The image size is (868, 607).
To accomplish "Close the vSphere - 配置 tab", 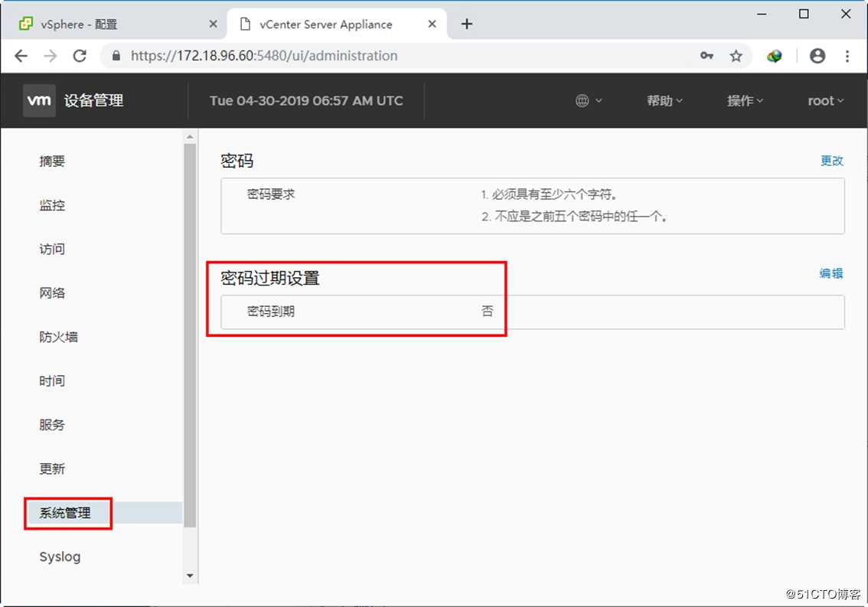I will coord(213,24).
